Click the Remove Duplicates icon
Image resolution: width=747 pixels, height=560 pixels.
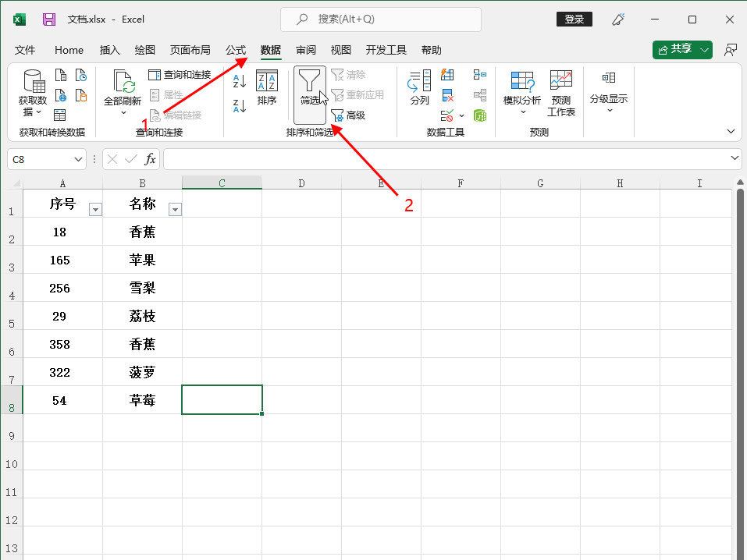point(447,95)
